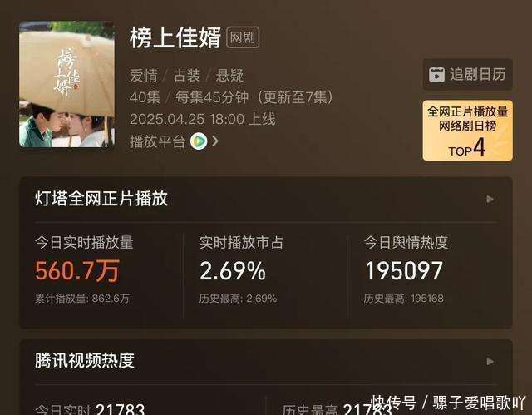The width and height of the screenshot is (532, 415).
Task: Open the 追剧日历 calendar button
Action: (467, 74)
